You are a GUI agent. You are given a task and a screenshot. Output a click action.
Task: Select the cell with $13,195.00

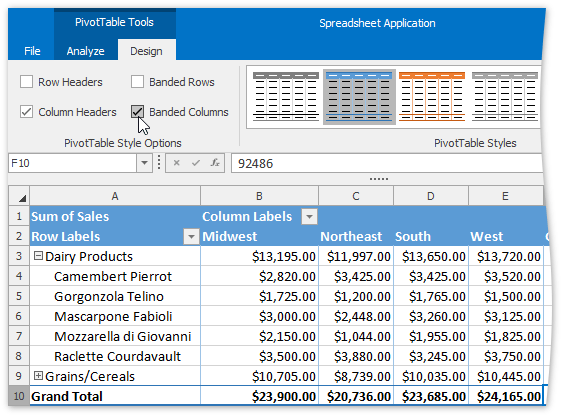click(x=259, y=256)
